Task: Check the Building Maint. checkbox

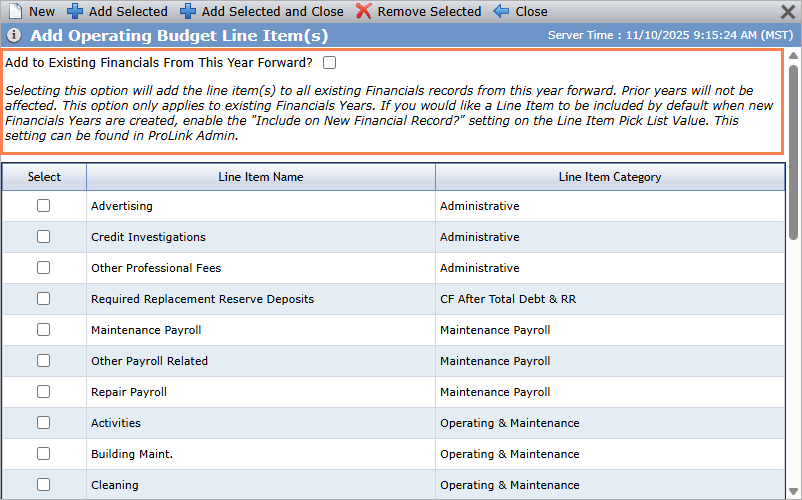Action: [43, 453]
